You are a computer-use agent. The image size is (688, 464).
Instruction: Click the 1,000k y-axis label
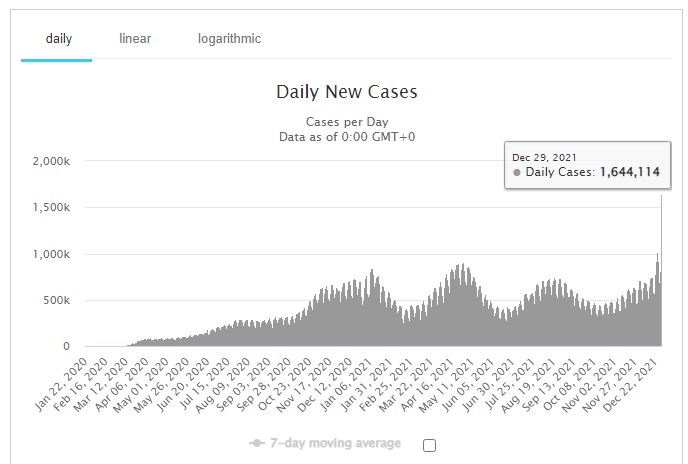[50, 254]
